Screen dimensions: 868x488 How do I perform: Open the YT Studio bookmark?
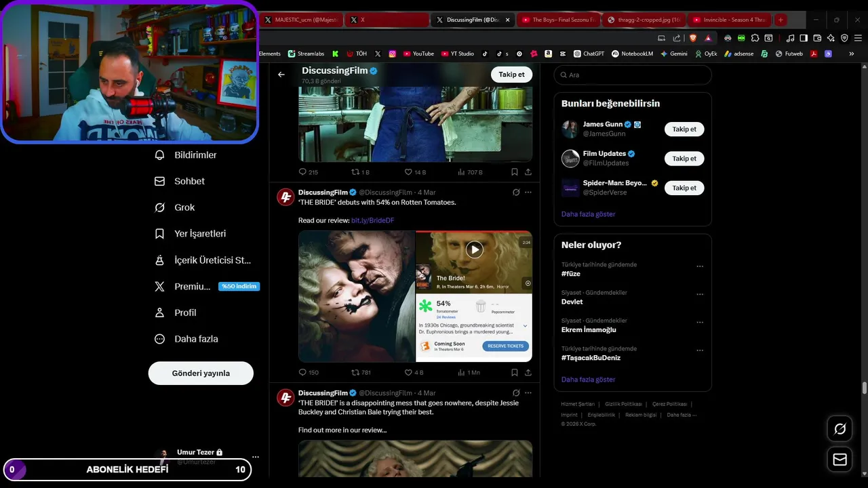tap(458, 54)
